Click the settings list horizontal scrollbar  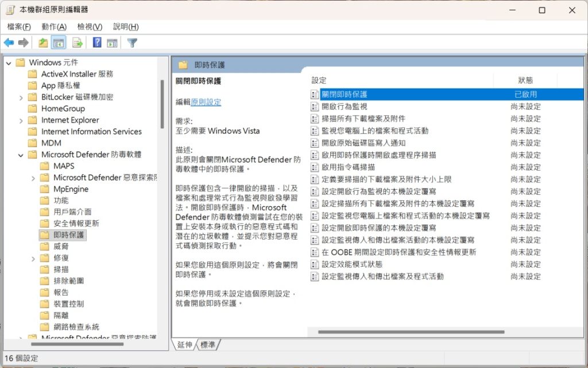pos(411,332)
